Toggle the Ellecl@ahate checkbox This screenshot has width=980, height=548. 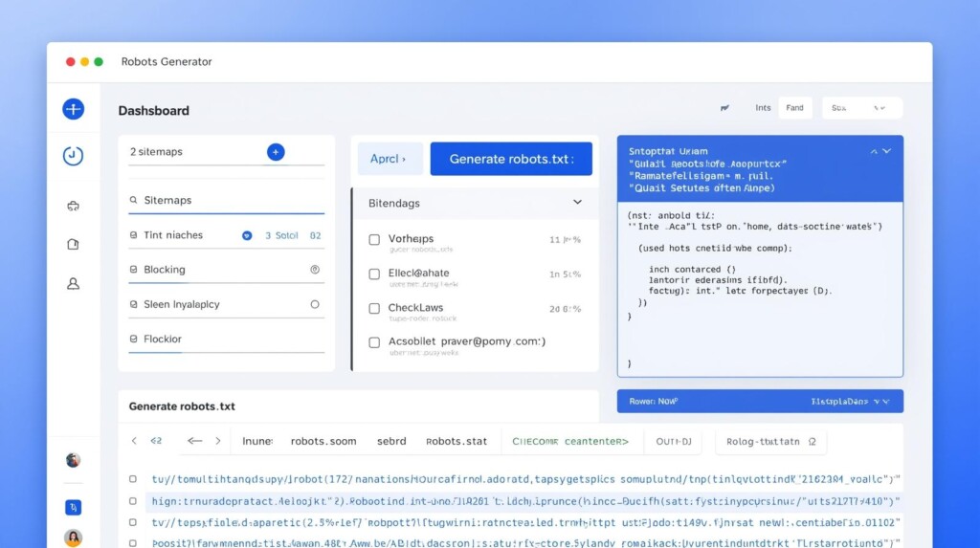point(374,274)
